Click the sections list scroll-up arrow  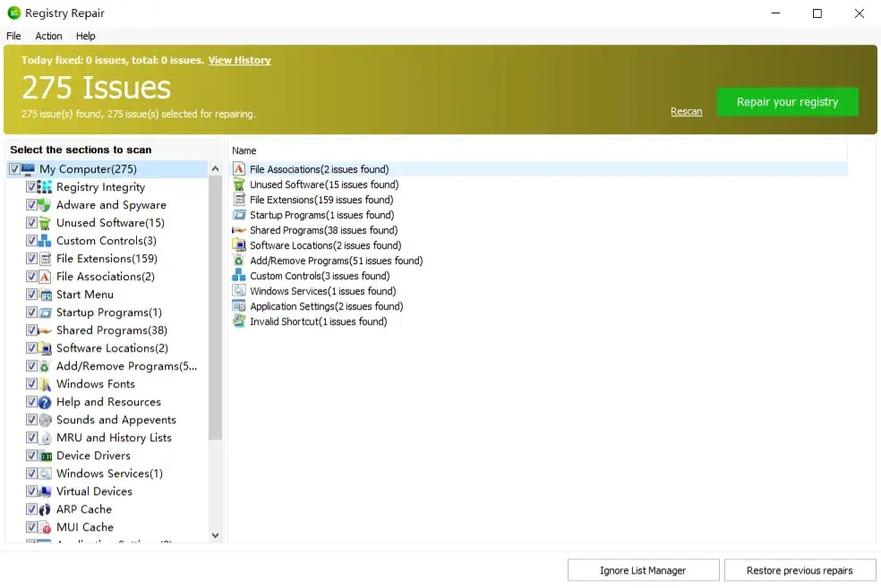click(x=215, y=168)
